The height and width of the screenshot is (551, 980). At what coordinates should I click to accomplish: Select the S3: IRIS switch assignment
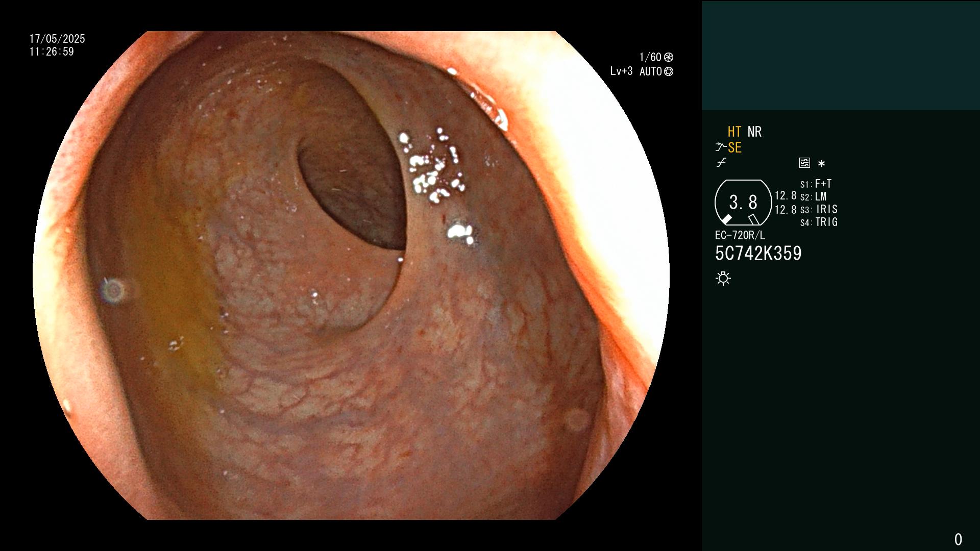pos(819,209)
